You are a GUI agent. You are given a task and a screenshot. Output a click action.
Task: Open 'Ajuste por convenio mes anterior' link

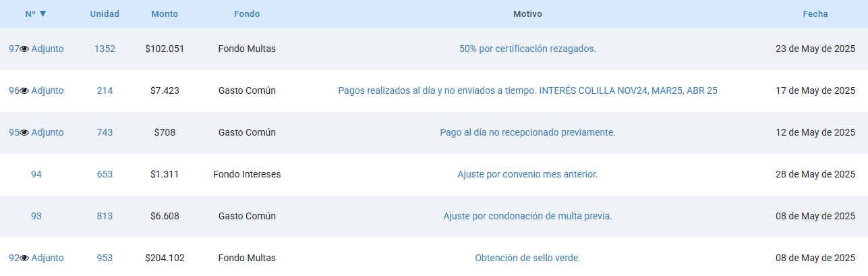click(527, 175)
